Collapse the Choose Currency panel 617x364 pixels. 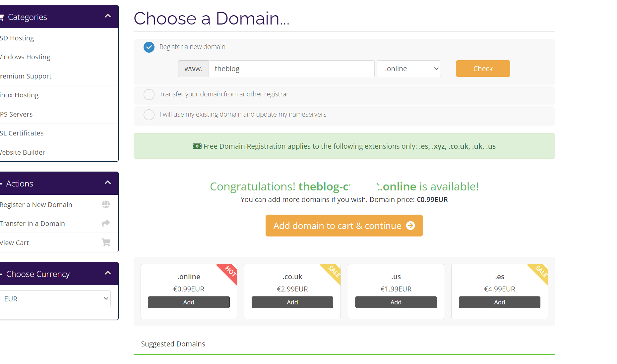(x=108, y=273)
